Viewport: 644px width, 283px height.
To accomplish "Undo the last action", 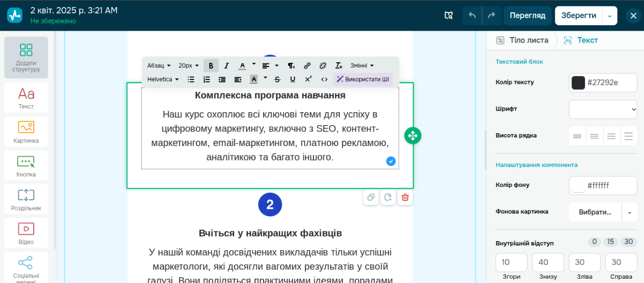I will point(472,16).
